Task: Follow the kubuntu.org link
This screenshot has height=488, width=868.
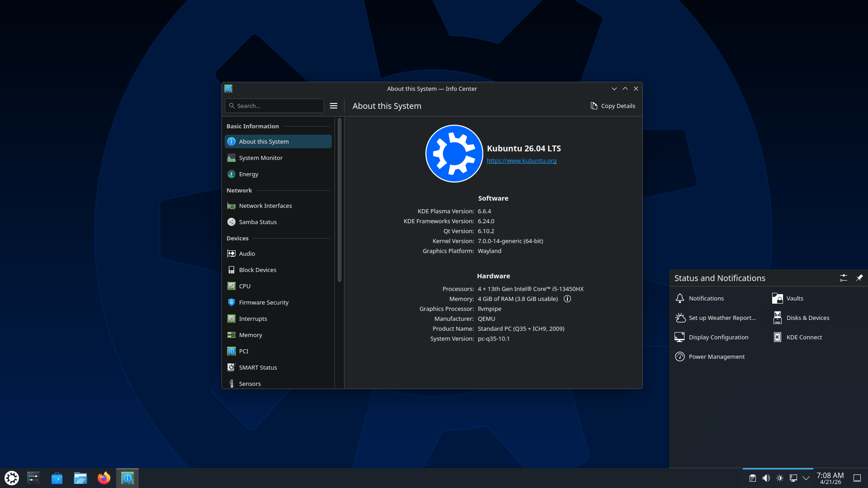Action: coord(521,160)
